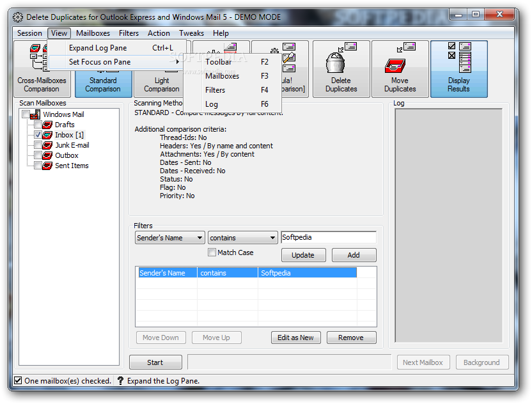Click the Start scan button
This screenshot has width=532, height=404.
[155, 362]
